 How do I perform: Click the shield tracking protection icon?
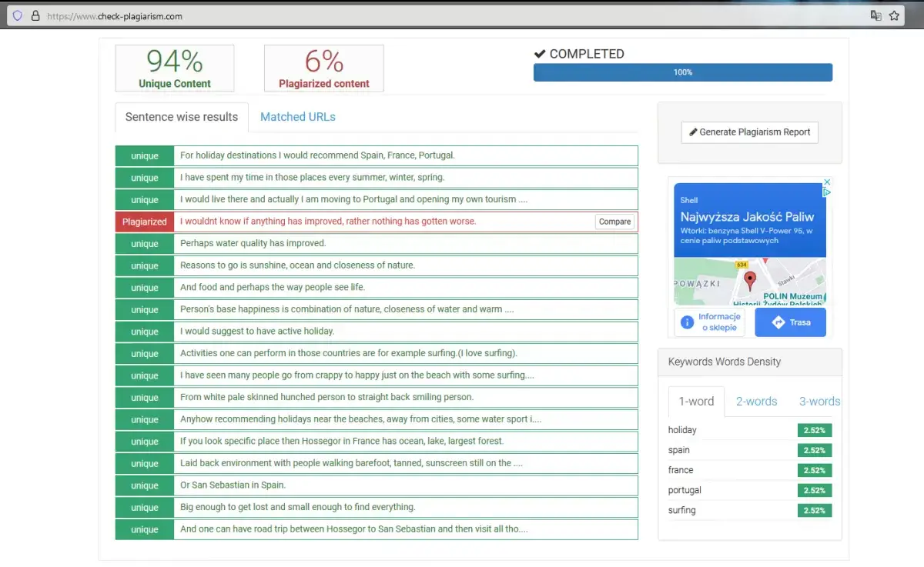[x=18, y=15]
